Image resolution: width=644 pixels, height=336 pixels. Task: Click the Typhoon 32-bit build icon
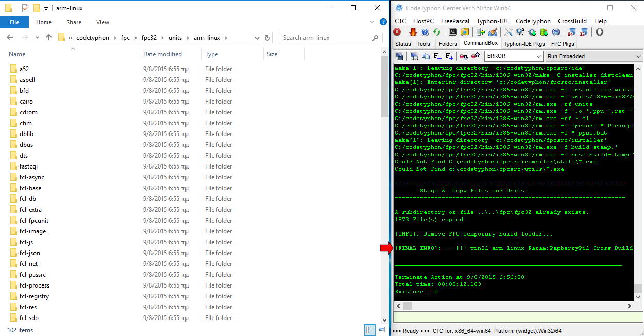(584, 32)
